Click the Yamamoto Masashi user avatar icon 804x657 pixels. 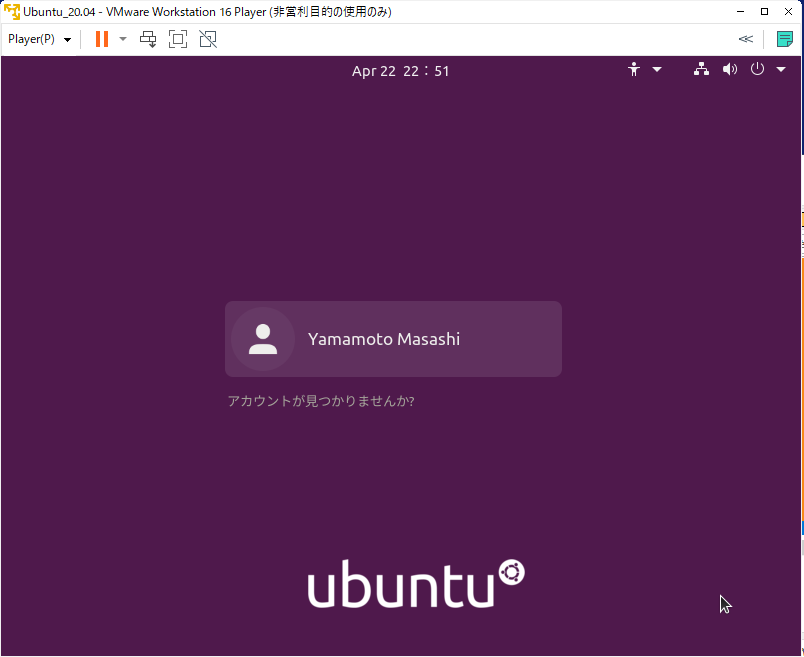pyautogui.click(x=263, y=339)
